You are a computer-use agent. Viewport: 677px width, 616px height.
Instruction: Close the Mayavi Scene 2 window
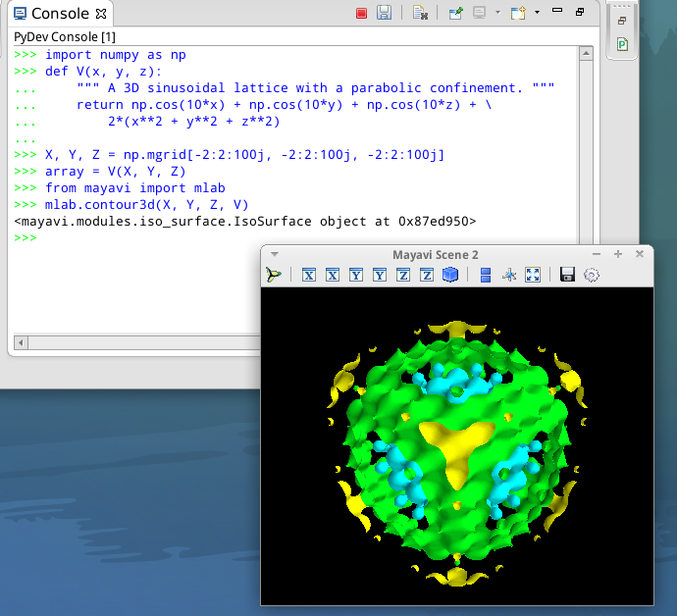[x=640, y=254]
